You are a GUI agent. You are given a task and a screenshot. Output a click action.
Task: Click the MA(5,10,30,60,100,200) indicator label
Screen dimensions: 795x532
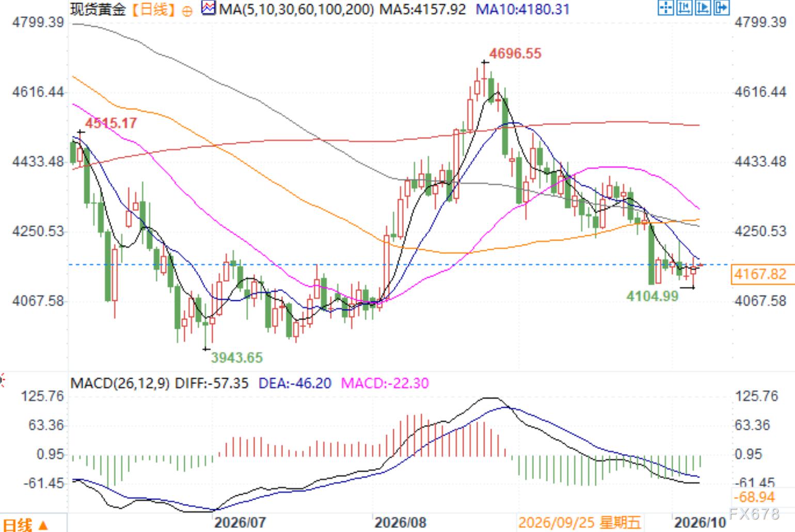(x=296, y=9)
